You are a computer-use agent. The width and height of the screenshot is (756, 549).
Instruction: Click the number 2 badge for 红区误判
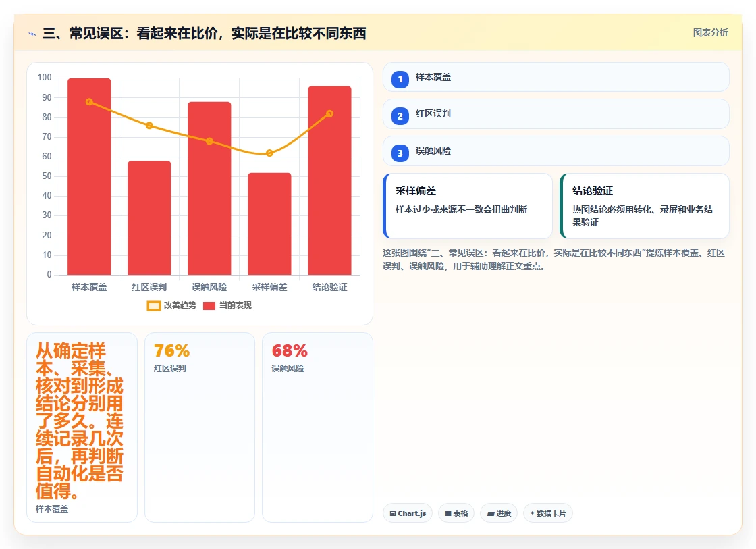coord(400,115)
